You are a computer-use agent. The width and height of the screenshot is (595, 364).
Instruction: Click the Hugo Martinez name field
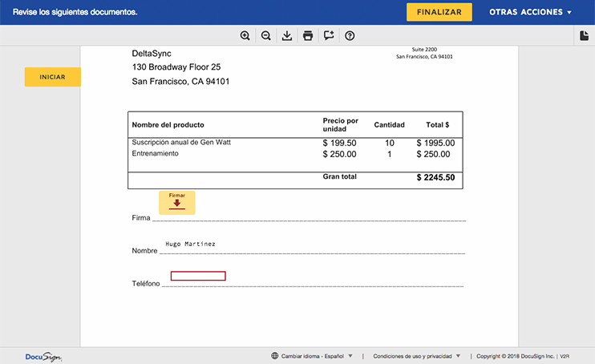pyautogui.click(x=190, y=244)
